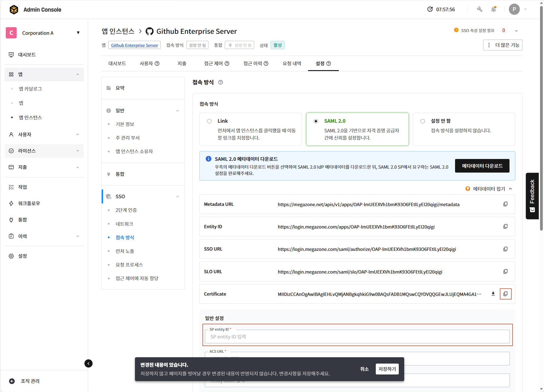Select the Link connection method
Image resolution: width=544 pixels, height=392 pixels.
209,121
